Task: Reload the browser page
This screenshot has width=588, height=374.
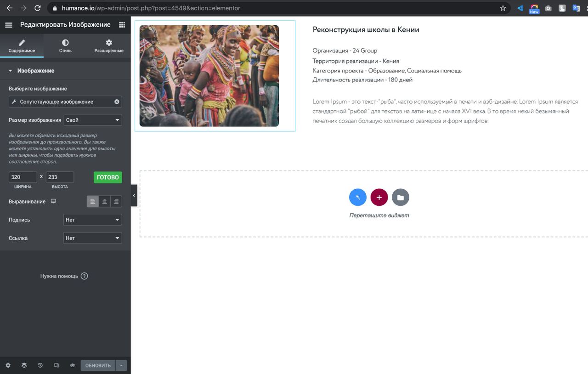Action: coord(37,8)
